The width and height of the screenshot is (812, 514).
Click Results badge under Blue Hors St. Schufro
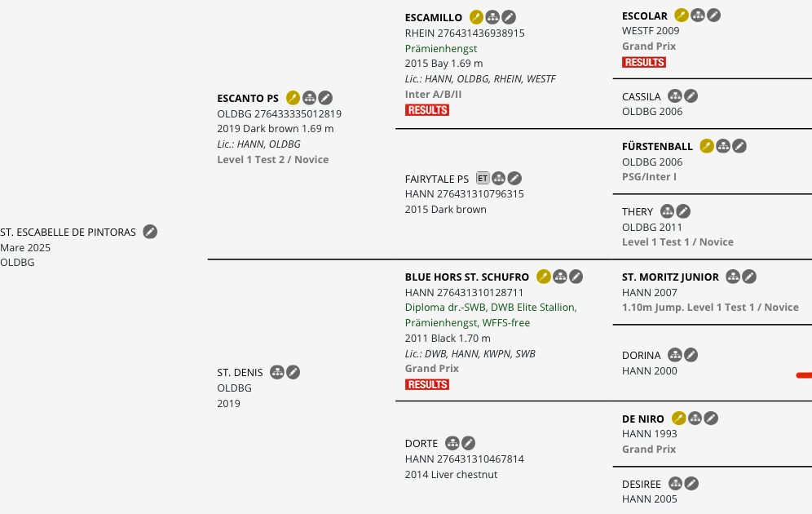click(x=427, y=384)
